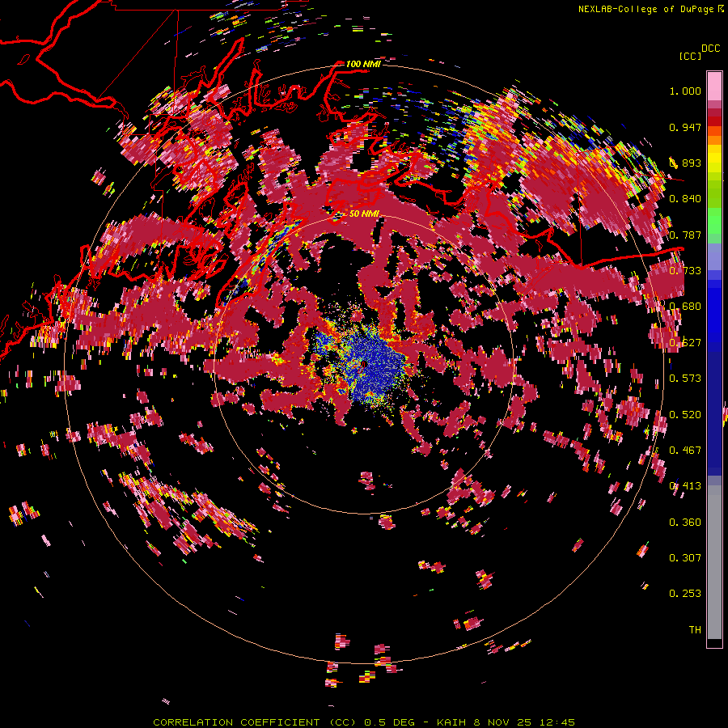Click the 0.893 legend value

[685, 163]
